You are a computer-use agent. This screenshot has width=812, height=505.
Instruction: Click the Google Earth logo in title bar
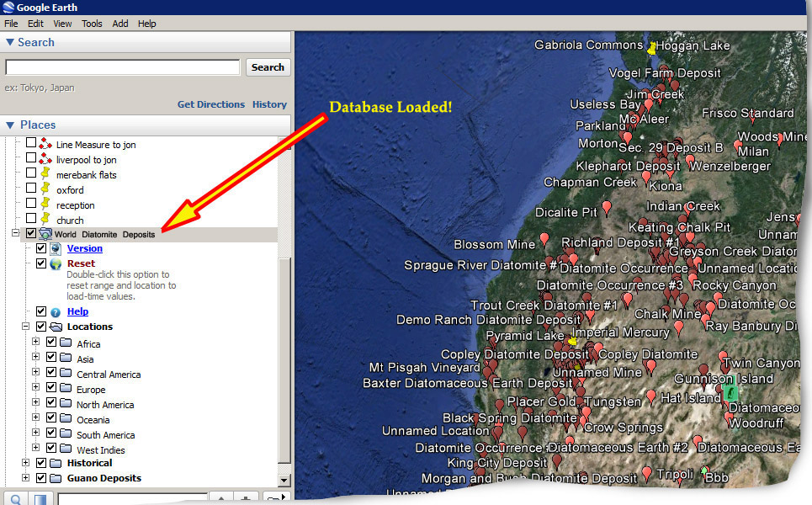8,8
